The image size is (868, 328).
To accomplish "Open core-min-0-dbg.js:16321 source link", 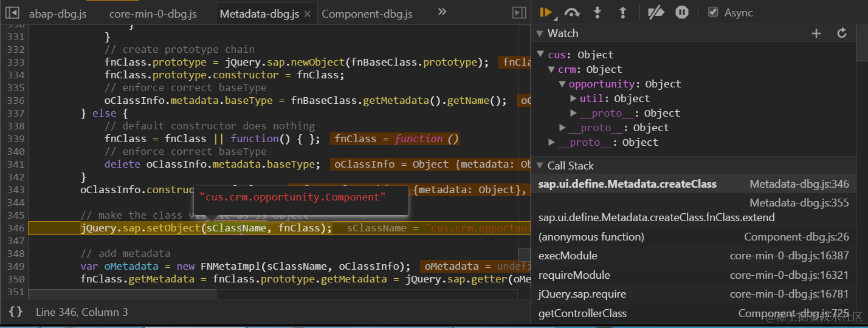I will [789, 275].
